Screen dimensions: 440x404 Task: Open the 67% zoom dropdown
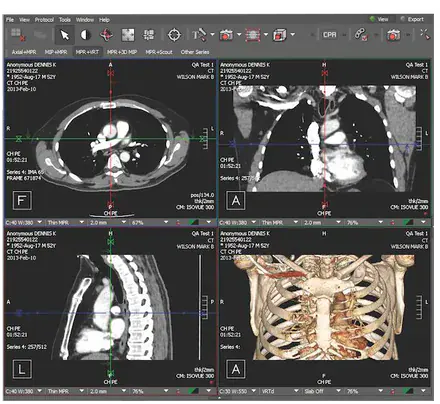[x=150, y=222]
